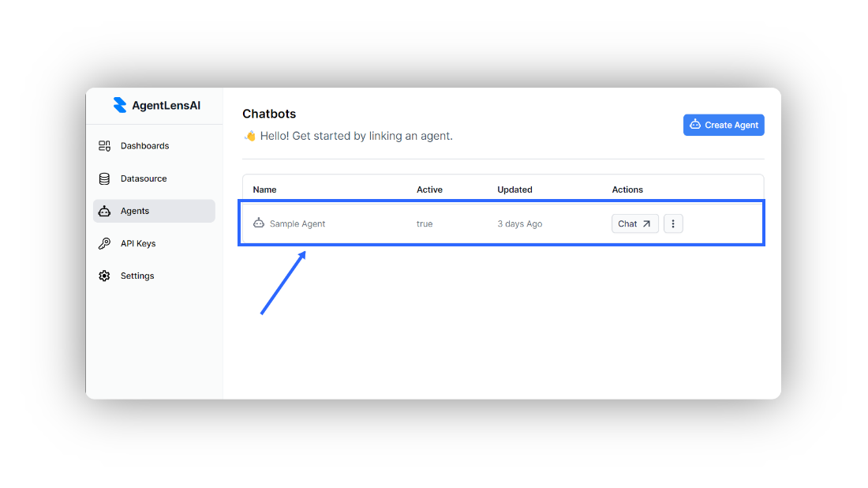Open the three-dot actions menu for Sample Agent
Screen dimensions: 868x488
pos(673,223)
